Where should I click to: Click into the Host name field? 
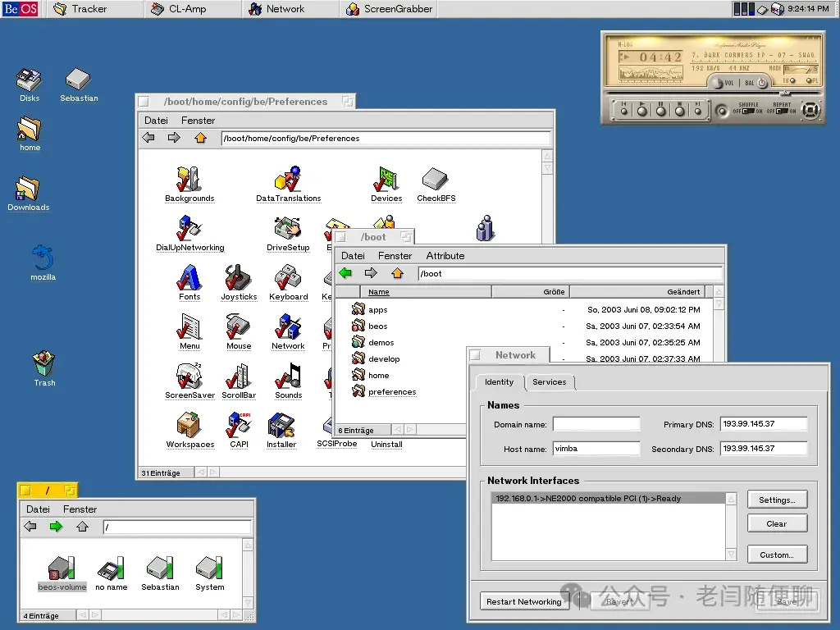pos(596,449)
